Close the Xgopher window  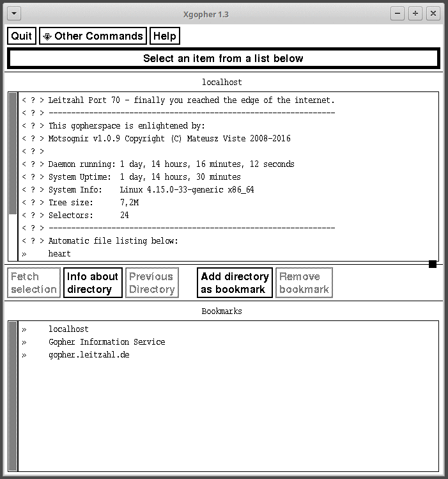tap(433, 13)
